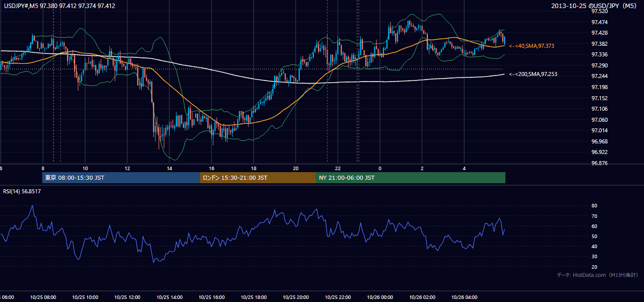Click price axis label 96.922
This screenshot has width=644, height=302.
pos(599,152)
